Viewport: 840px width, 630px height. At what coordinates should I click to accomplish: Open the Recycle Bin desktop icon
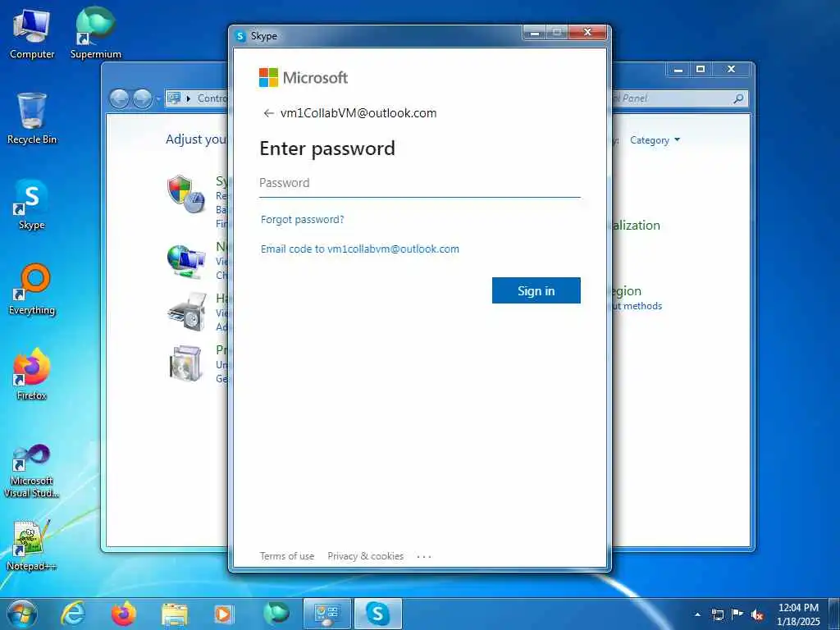point(32,119)
